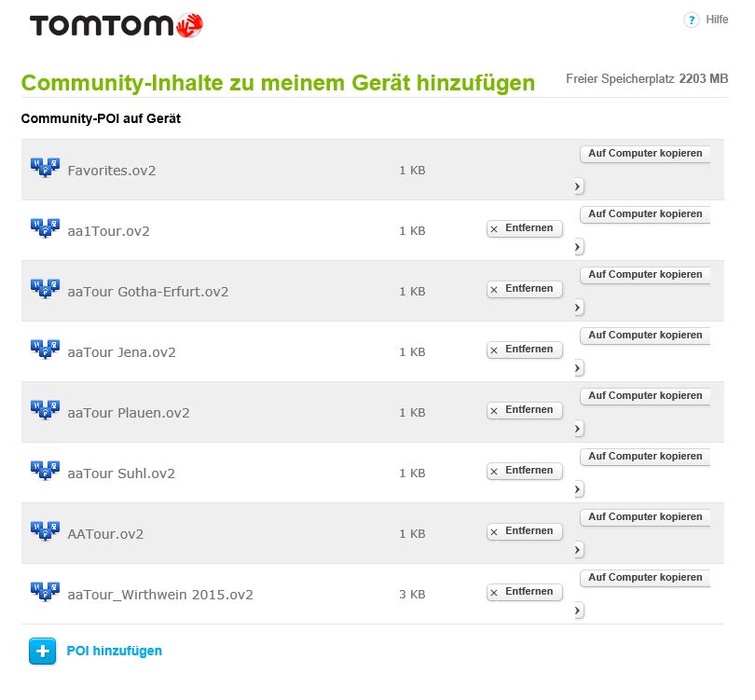Screen dimensions: 755x700
Task: Copy aaTour Jena.ov2 to computer
Action: (x=645, y=336)
